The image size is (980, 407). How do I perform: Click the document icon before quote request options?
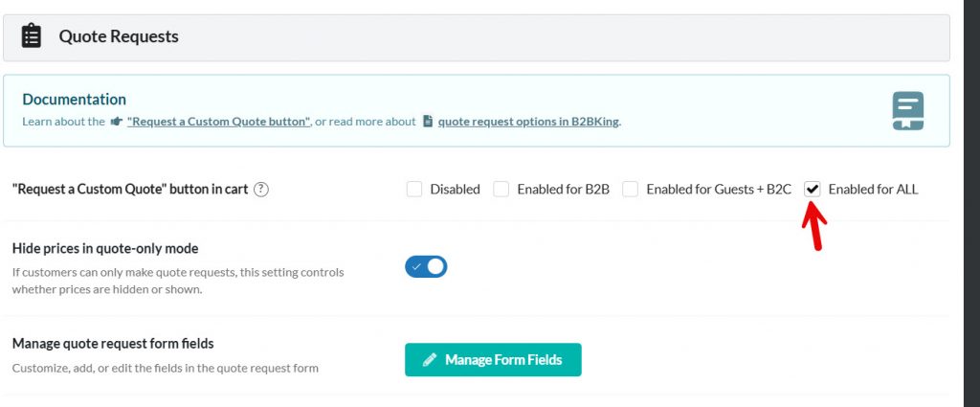(x=428, y=122)
